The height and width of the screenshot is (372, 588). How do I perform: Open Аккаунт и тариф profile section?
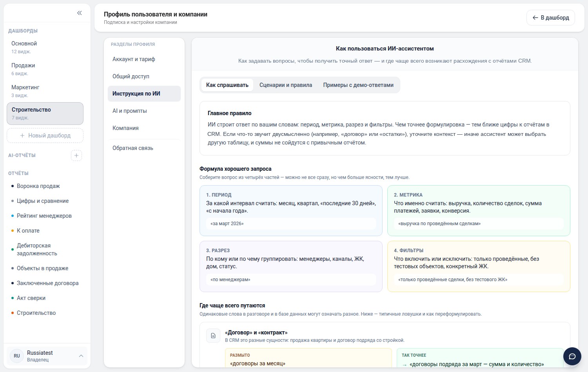point(144,59)
